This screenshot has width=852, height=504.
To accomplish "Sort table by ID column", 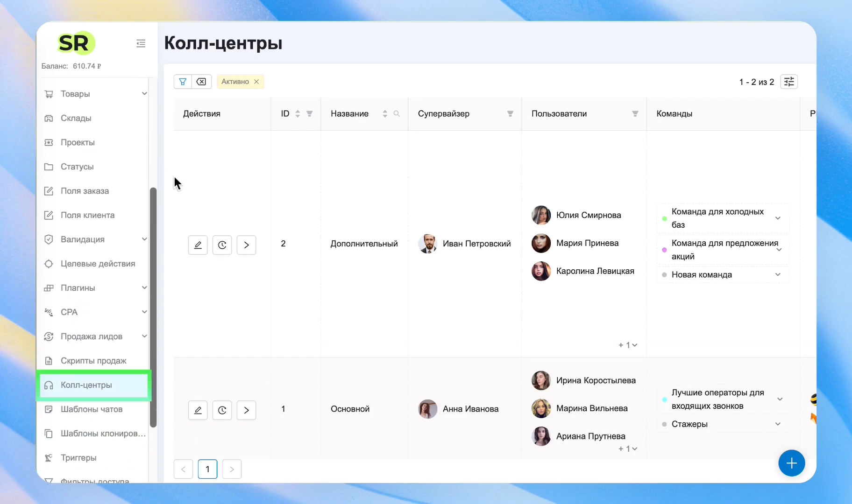I will pos(298,114).
